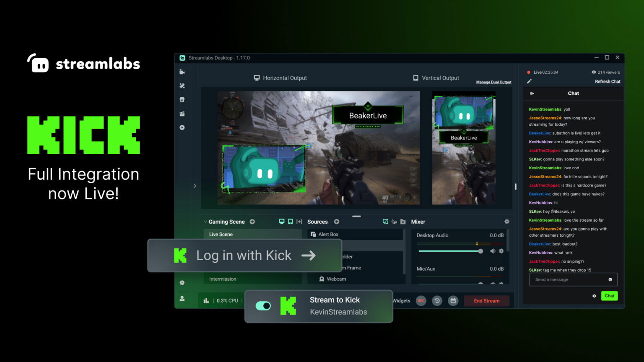Disable the Stream to Kick toggle
Viewport: 644px width, 362px height.
coord(262,306)
